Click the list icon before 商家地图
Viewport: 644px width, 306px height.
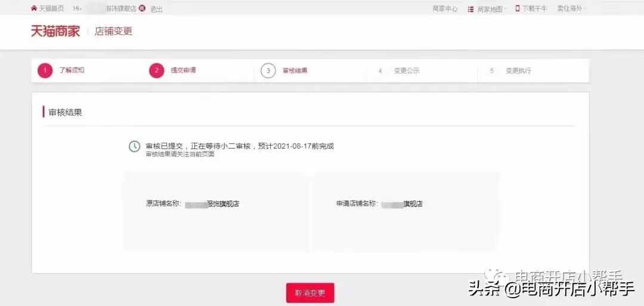pyautogui.click(x=470, y=9)
